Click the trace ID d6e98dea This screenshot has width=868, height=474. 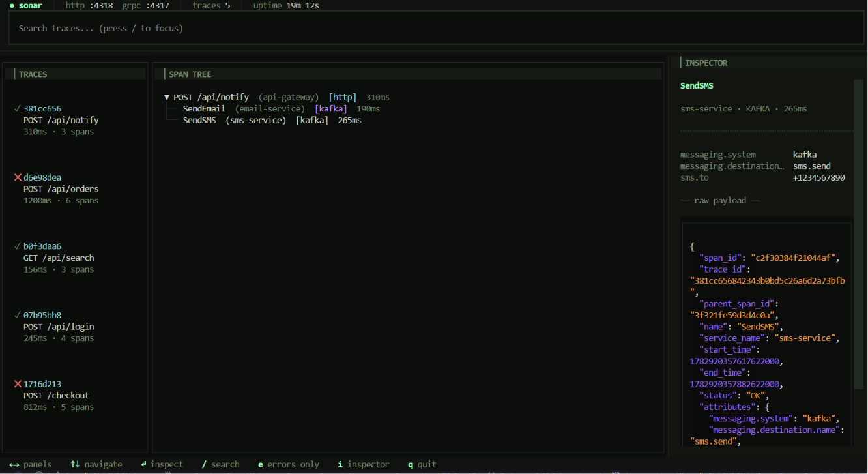pyautogui.click(x=42, y=177)
